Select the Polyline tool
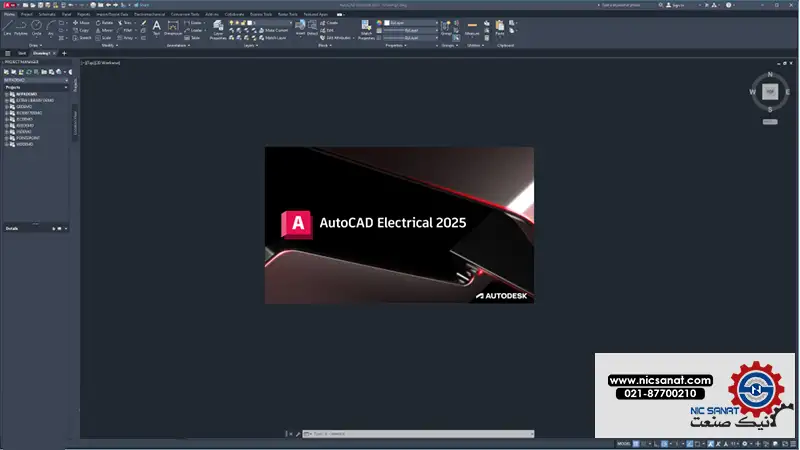The width and height of the screenshot is (800, 450). coord(21,28)
